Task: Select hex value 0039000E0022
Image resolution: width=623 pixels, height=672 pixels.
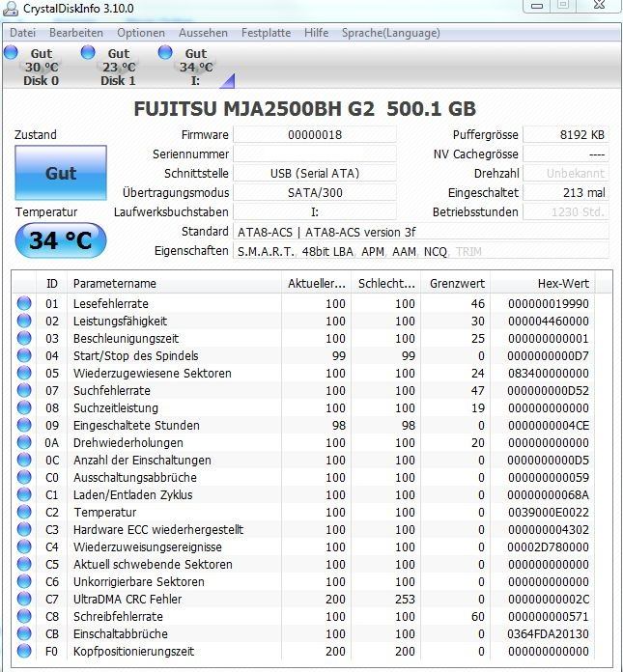Action: click(x=548, y=512)
